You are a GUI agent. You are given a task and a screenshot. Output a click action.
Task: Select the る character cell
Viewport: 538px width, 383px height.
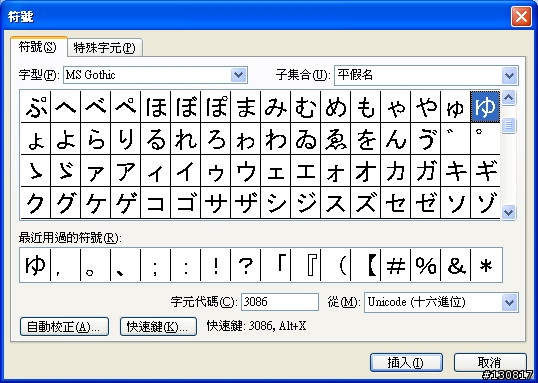tap(155, 139)
